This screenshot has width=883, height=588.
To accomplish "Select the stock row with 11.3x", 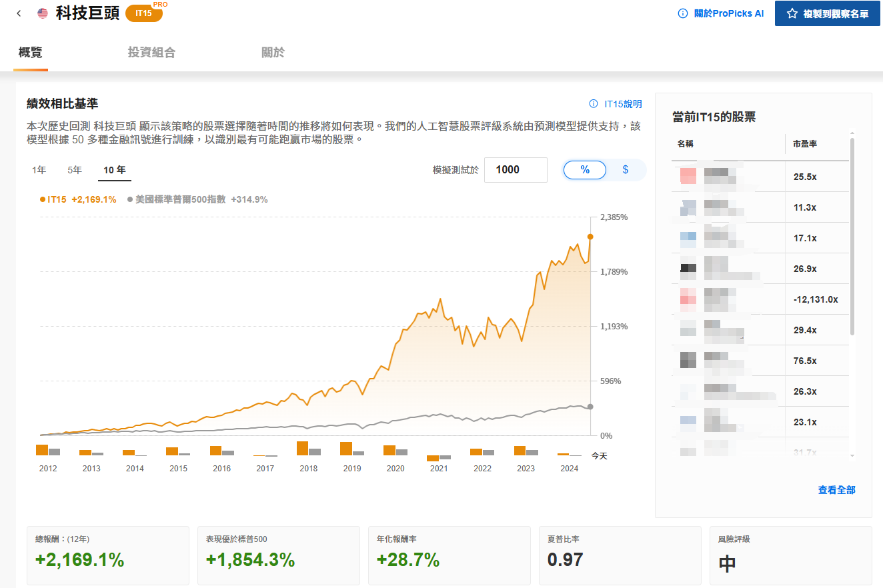I will pos(760,207).
